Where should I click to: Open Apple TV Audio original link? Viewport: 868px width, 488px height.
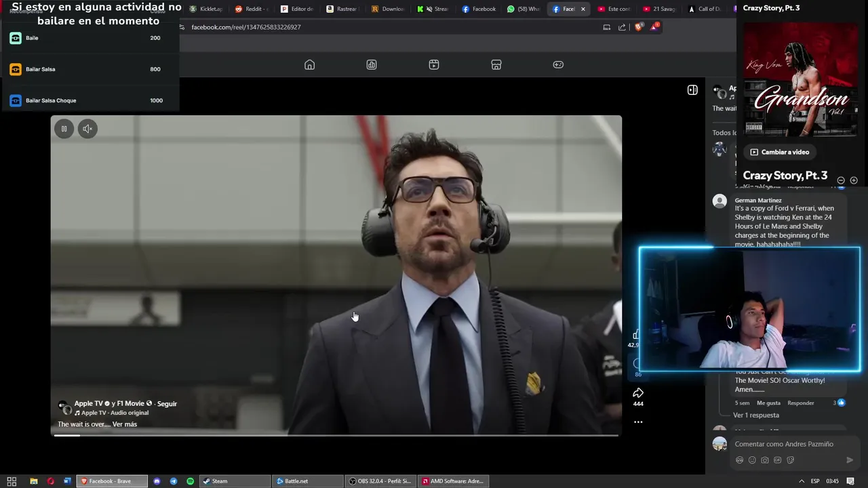(x=115, y=413)
